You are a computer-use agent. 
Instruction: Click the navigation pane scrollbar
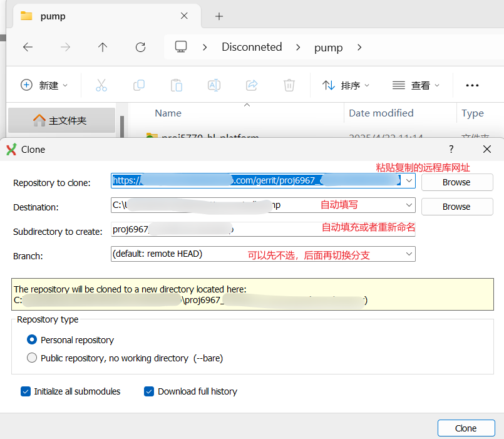[x=122, y=127]
